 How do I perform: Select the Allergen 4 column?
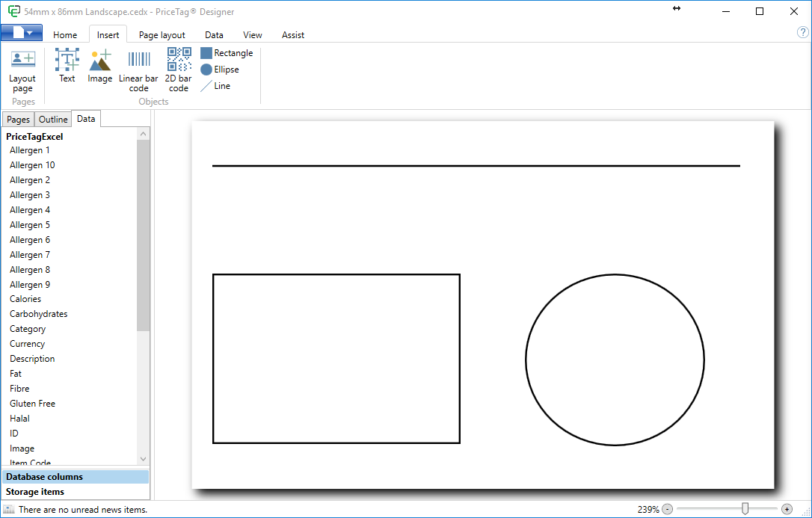tap(30, 210)
